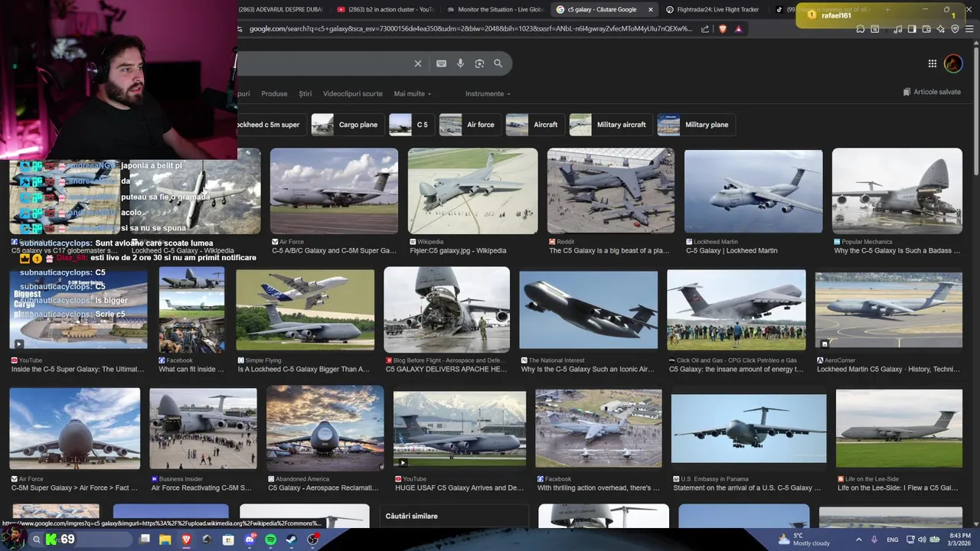Open the Brave Wallet icon
This screenshot has height=551, width=980.
tap(926, 29)
